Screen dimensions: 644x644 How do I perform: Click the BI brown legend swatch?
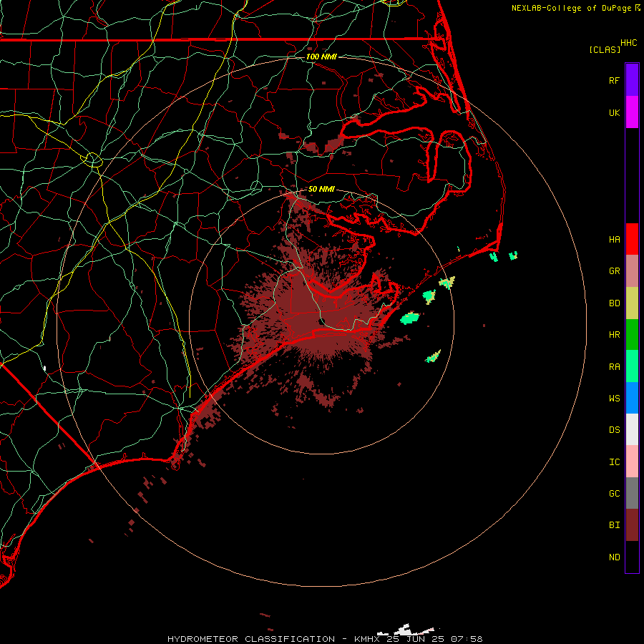[632, 525]
